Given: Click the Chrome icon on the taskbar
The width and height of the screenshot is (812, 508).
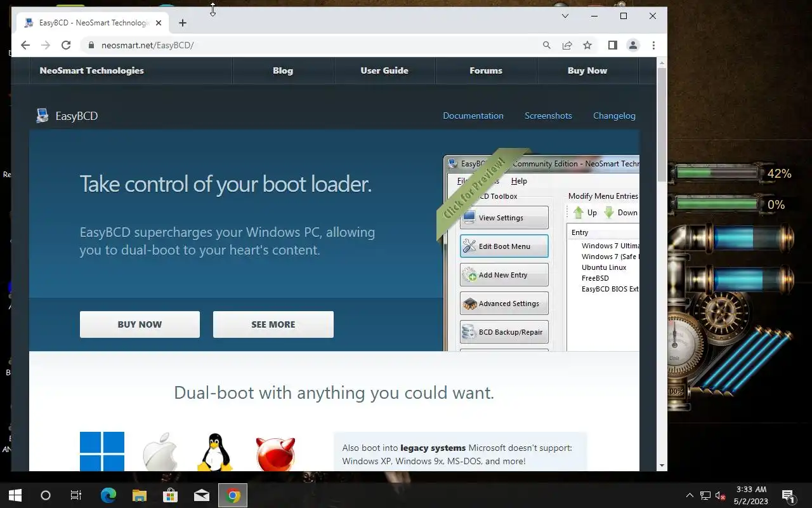Looking at the screenshot, I should tap(233, 495).
